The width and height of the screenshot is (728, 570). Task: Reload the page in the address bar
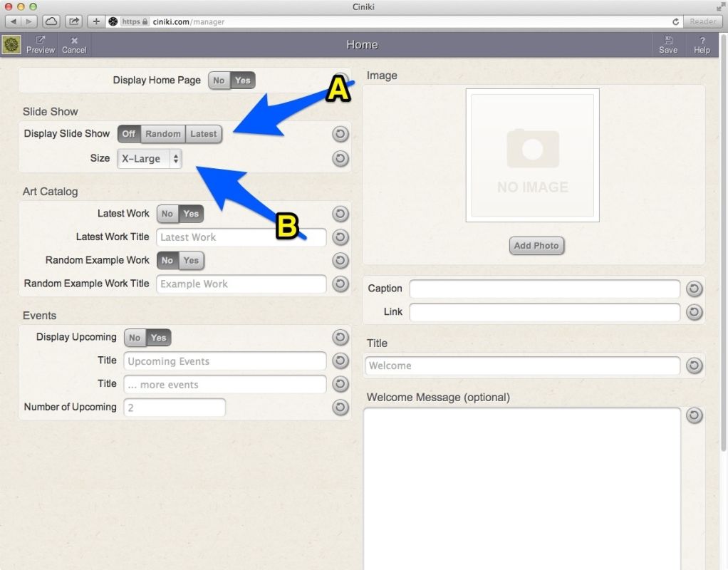click(675, 21)
